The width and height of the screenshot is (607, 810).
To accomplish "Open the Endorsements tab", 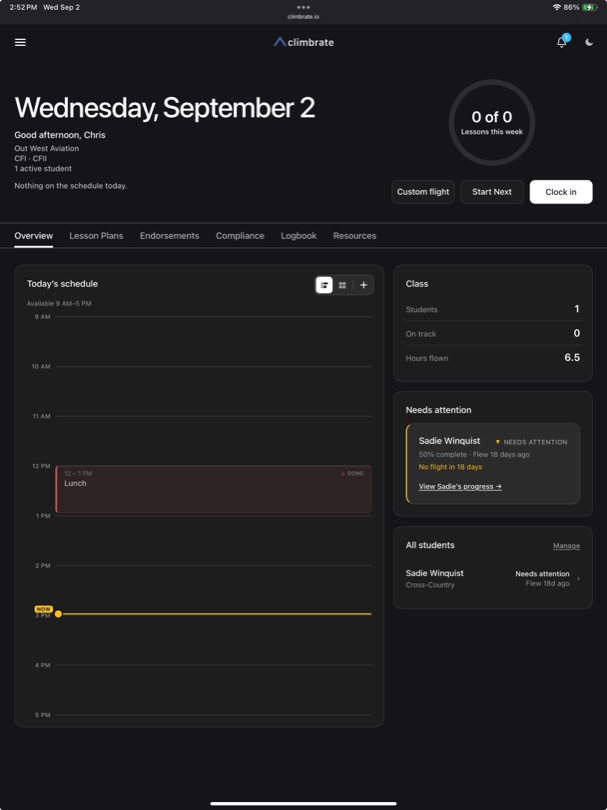I will [x=169, y=236].
